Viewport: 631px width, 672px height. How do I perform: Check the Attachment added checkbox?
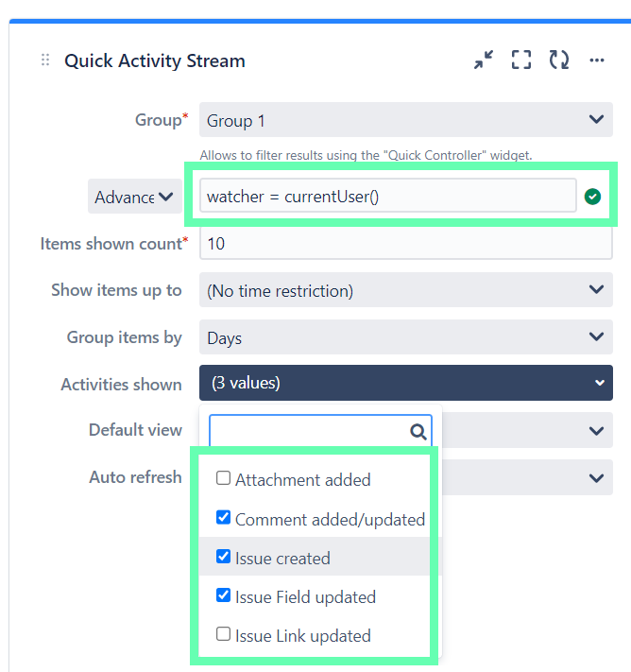223,478
